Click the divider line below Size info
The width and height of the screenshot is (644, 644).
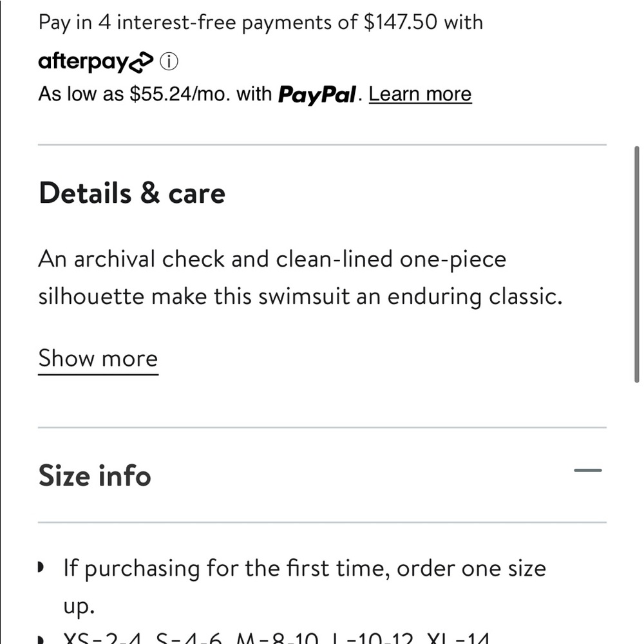(x=322, y=522)
